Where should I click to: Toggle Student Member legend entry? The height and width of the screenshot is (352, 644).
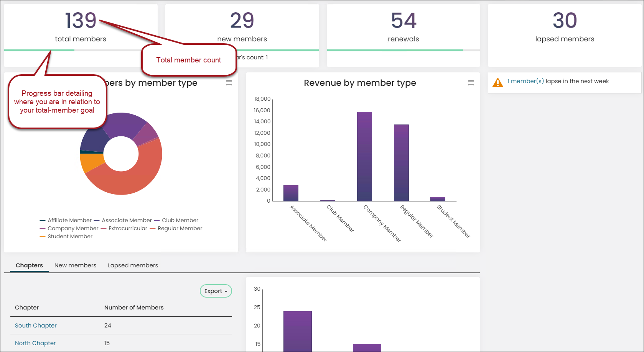(66, 236)
